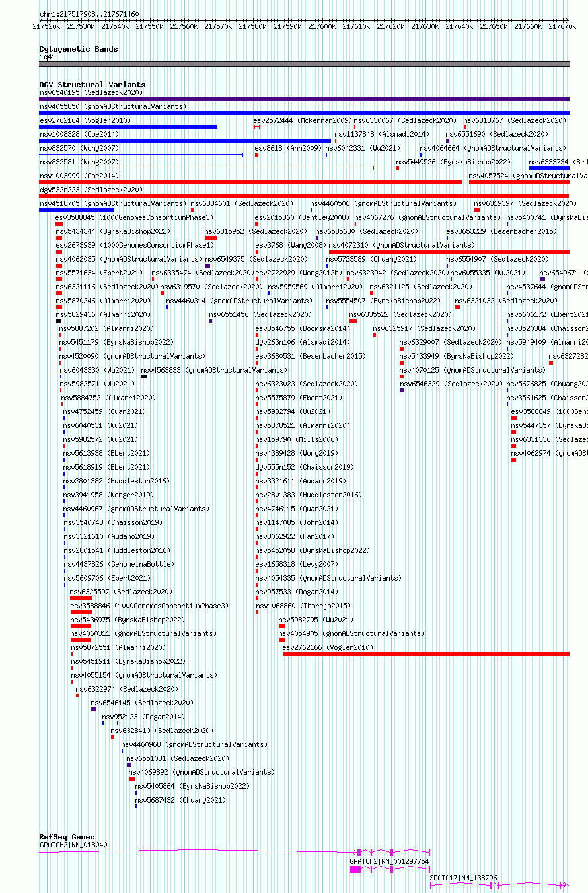Open nsv5405864 (ByrskaBishop2022) variant
The height and width of the screenshot is (893, 588).
click(x=192, y=786)
